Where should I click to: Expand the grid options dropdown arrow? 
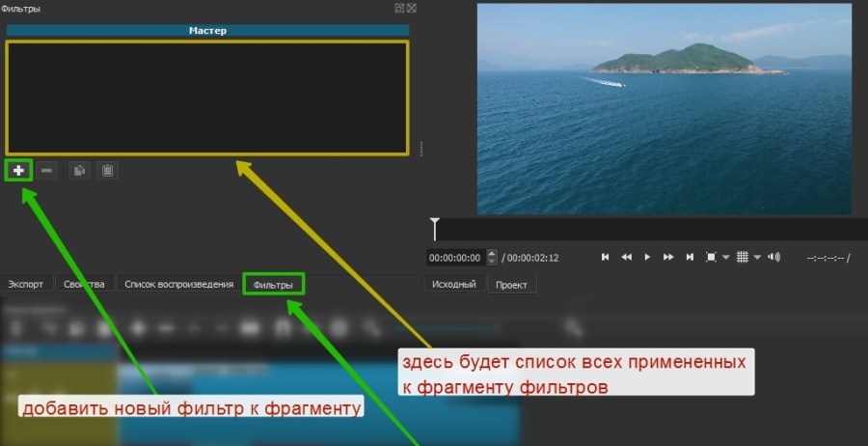758,258
